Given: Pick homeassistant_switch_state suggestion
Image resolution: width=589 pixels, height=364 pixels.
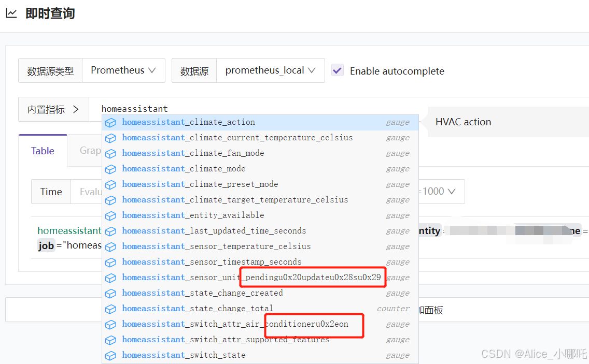Looking at the screenshot, I should [260, 355].
